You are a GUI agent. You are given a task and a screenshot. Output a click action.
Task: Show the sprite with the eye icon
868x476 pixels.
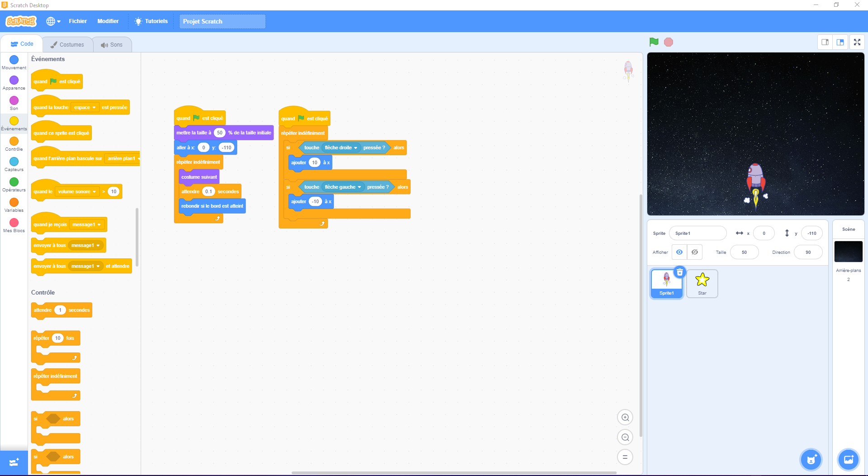(679, 252)
